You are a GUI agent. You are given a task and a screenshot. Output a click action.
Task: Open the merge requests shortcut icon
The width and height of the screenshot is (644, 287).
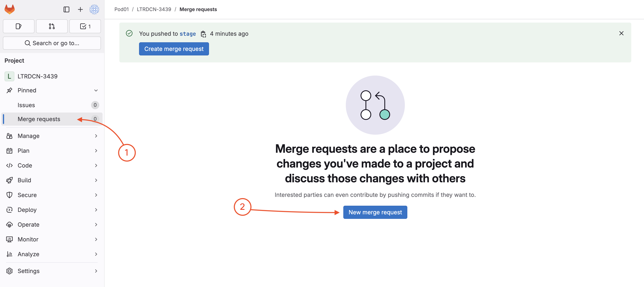pyautogui.click(x=52, y=26)
